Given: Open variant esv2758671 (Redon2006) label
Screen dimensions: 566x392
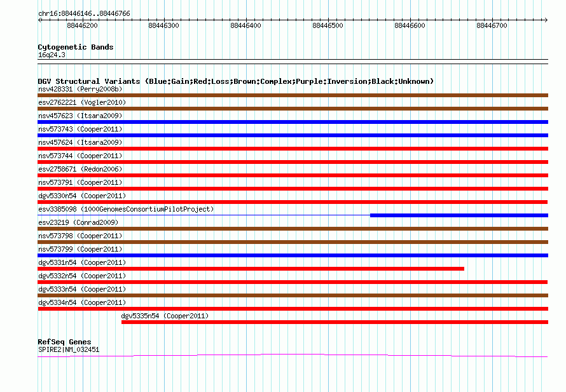Looking at the screenshot, I should pyautogui.click(x=80, y=169).
